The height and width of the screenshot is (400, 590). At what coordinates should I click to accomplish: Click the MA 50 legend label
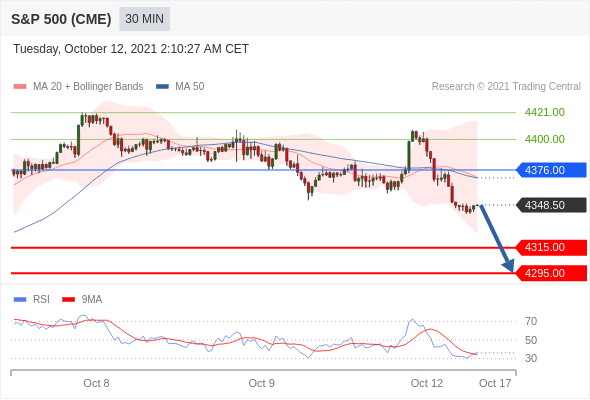[190, 87]
